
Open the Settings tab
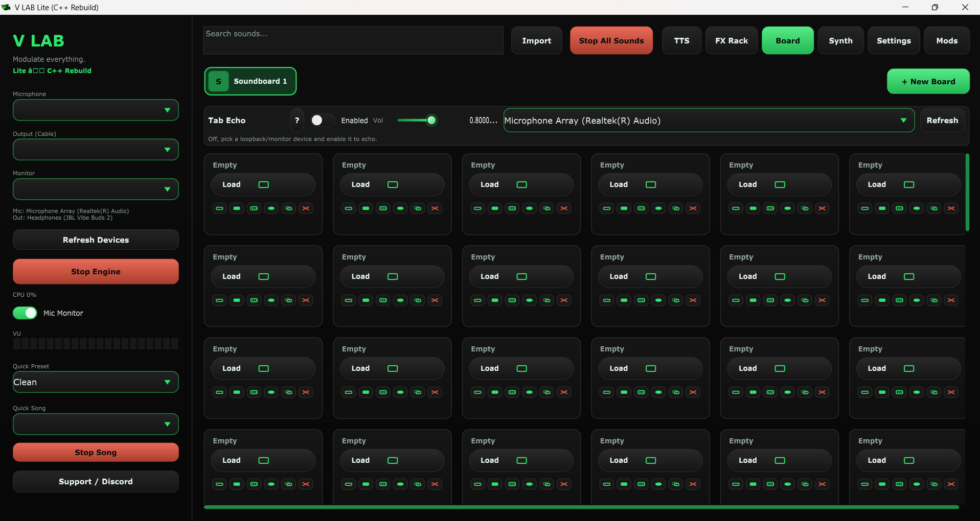coord(894,40)
